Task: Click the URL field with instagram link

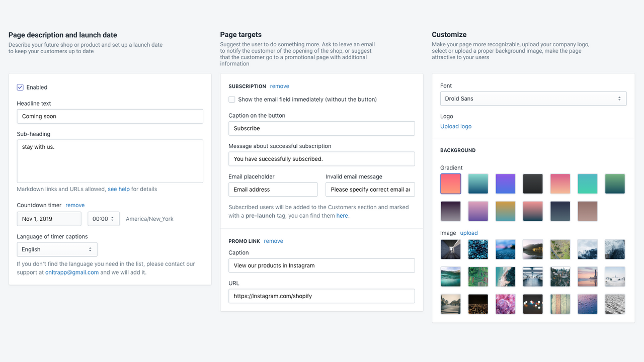Action: coord(321,296)
